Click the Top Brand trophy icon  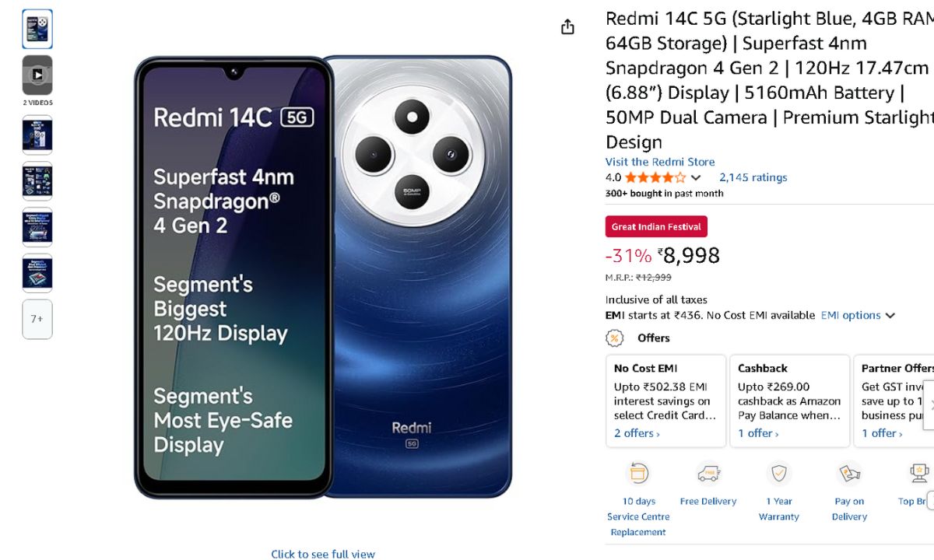(918, 473)
